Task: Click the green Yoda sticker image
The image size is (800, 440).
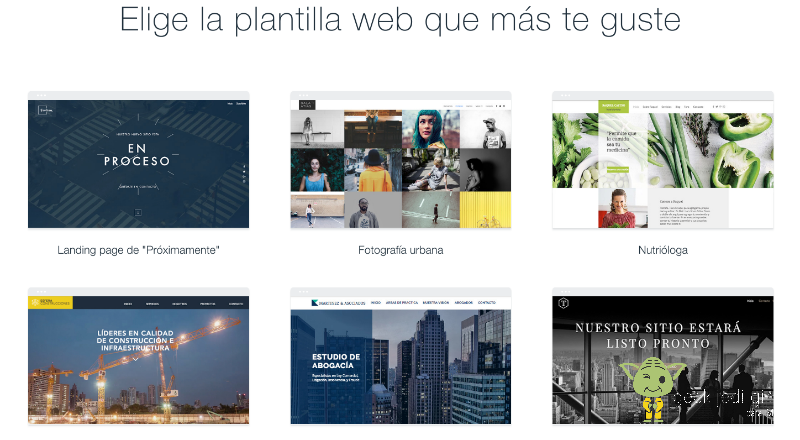Action: click(x=652, y=388)
